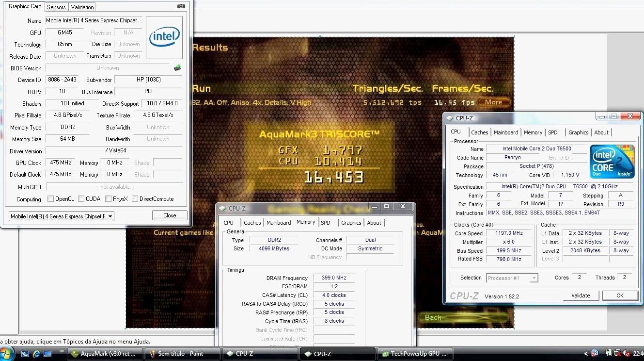Open Caches tab in processor CPU-Z window
644x361 pixels.
coord(480,132)
